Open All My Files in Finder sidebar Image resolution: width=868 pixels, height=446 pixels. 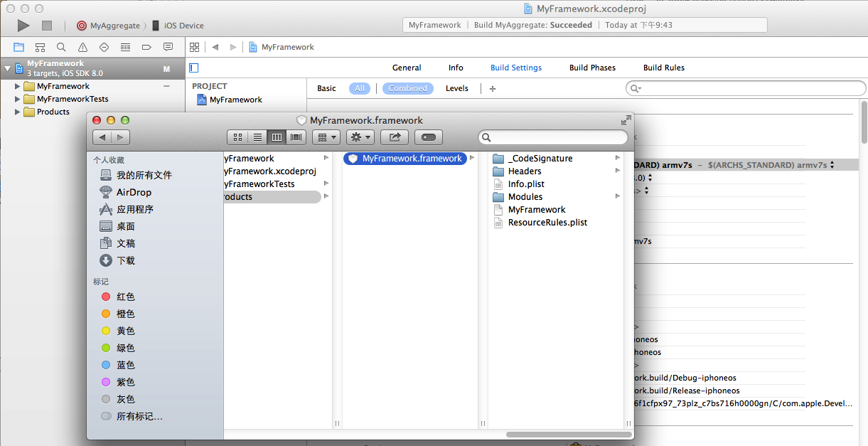(135, 175)
